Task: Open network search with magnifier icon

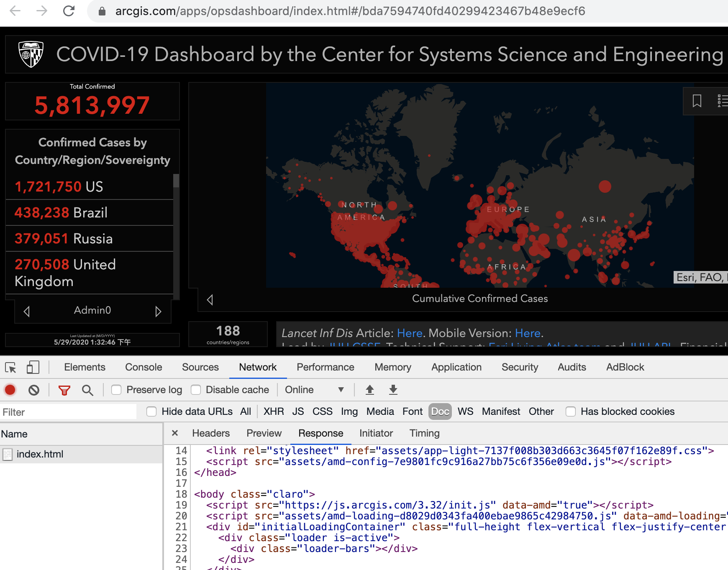Action: pyautogui.click(x=87, y=390)
